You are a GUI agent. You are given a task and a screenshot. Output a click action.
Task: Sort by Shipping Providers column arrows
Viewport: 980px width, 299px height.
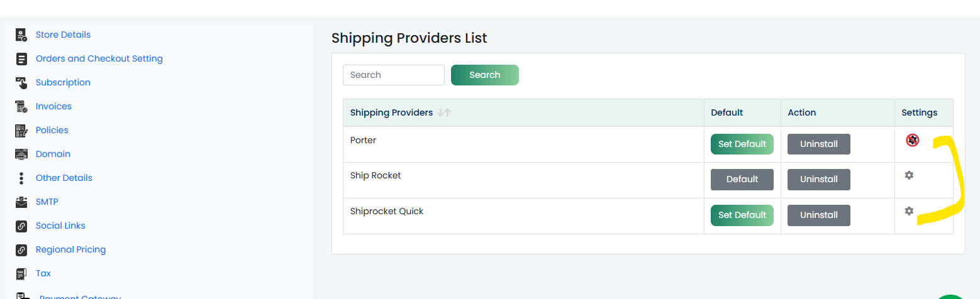coord(445,112)
